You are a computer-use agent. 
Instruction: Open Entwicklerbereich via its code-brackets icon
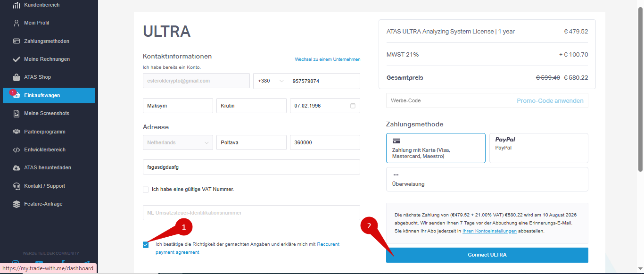(16, 150)
